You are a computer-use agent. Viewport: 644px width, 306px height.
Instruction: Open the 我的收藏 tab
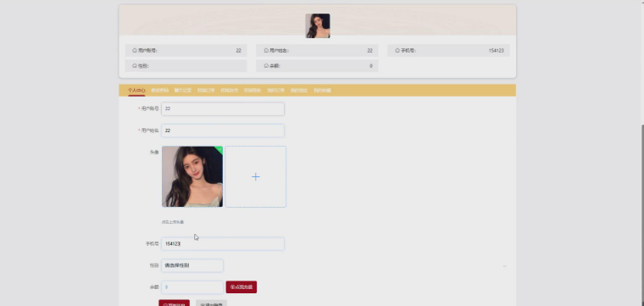(x=322, y=91)
